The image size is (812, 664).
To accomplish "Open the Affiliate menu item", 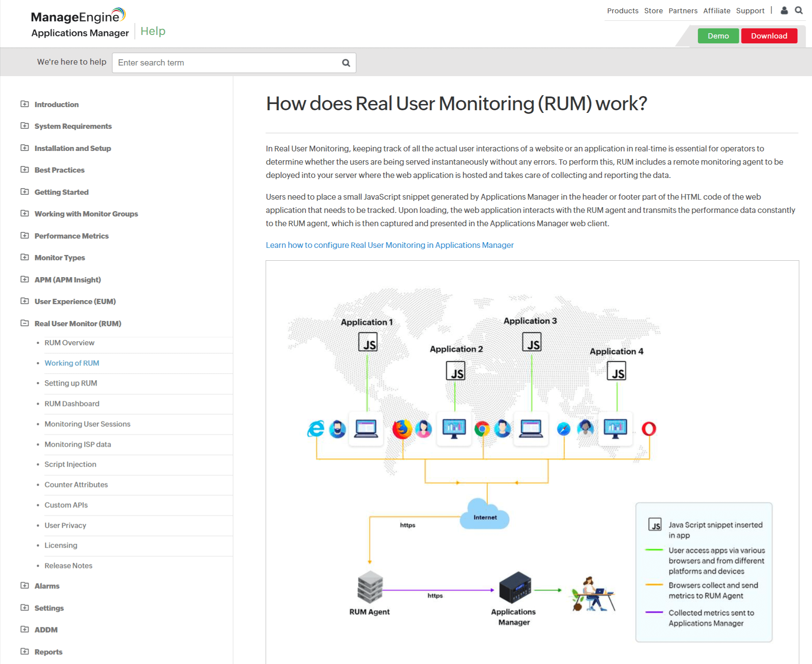I will [716, 11].
